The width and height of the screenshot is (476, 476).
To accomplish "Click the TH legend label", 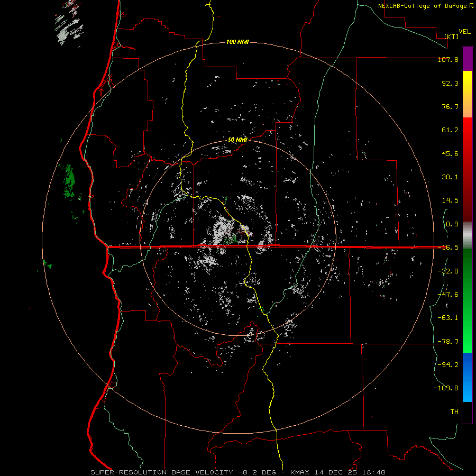I will [454, 412].
